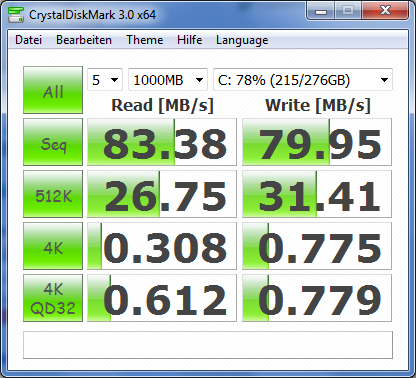Close the CrystalDiskMark window
Viewport: 416px width, 378px height.
coord(385,11)
